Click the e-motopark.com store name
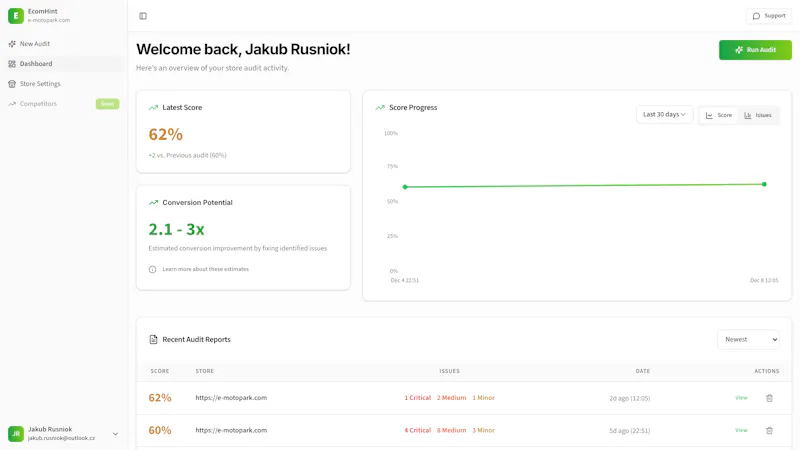Image resolution: width=800 pixels, height=450 pixels. pos(49,20)
